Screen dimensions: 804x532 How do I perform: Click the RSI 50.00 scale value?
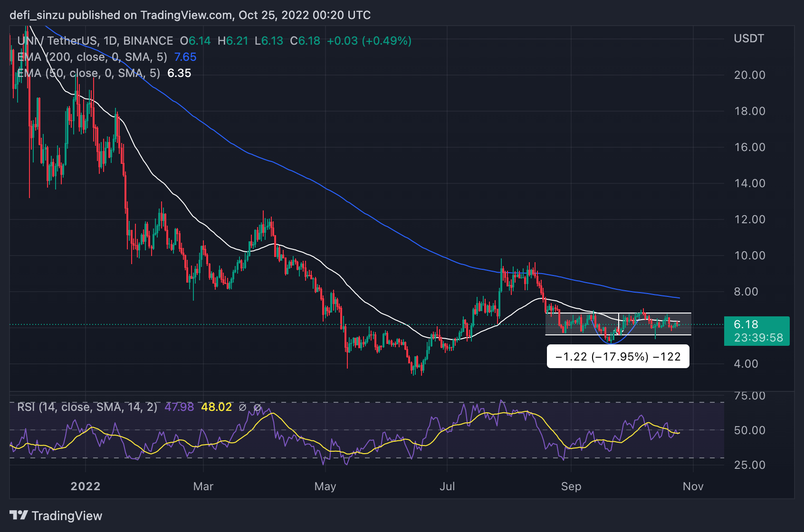point(750,430)
